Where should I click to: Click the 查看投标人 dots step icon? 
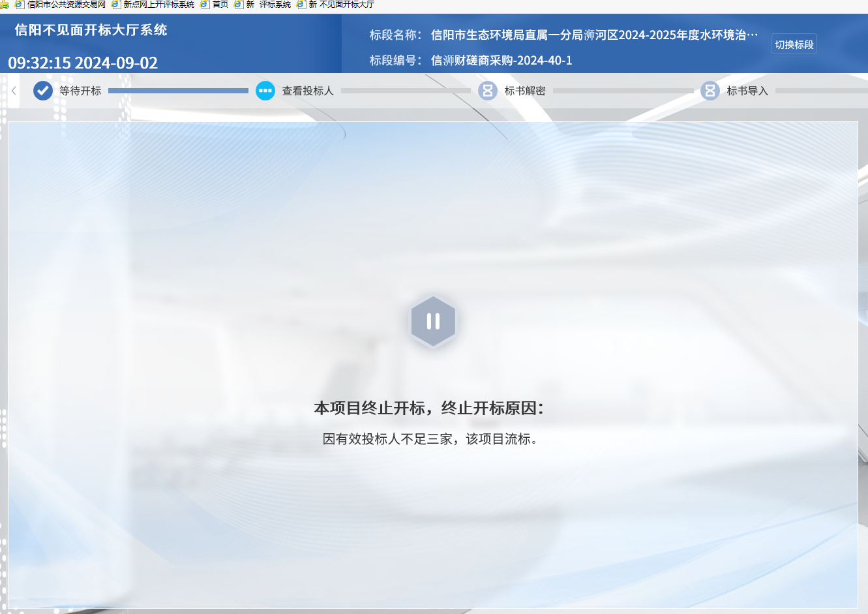[x=265, y=91]
